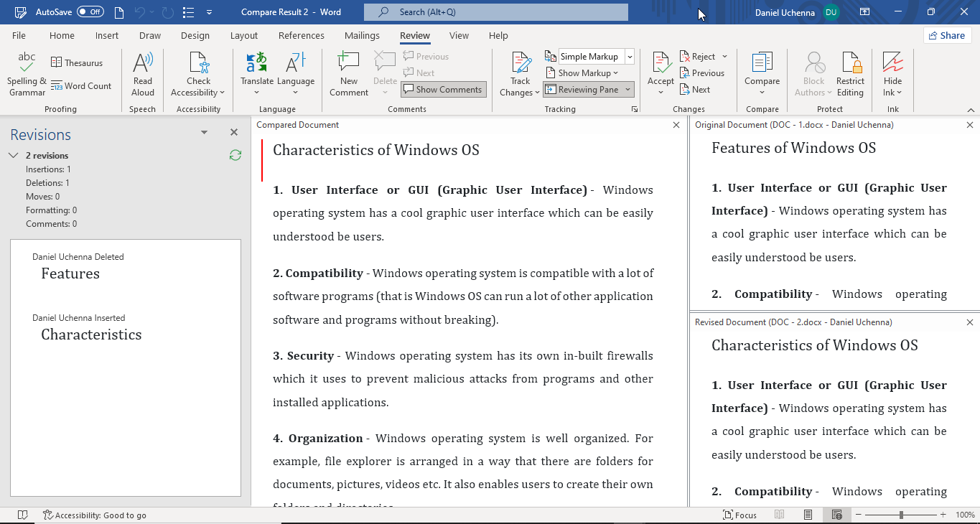The width and height of the screenshot is (980, 524).
Task: Collapse the 2 revisions summary
Action: point(13,155)
